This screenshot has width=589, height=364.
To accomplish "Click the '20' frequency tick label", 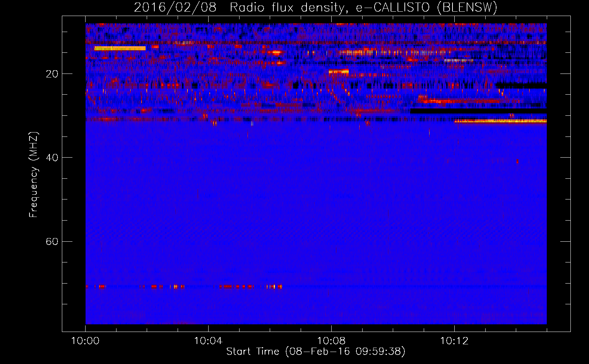I will pyautogui.click(x=52, y=74).
